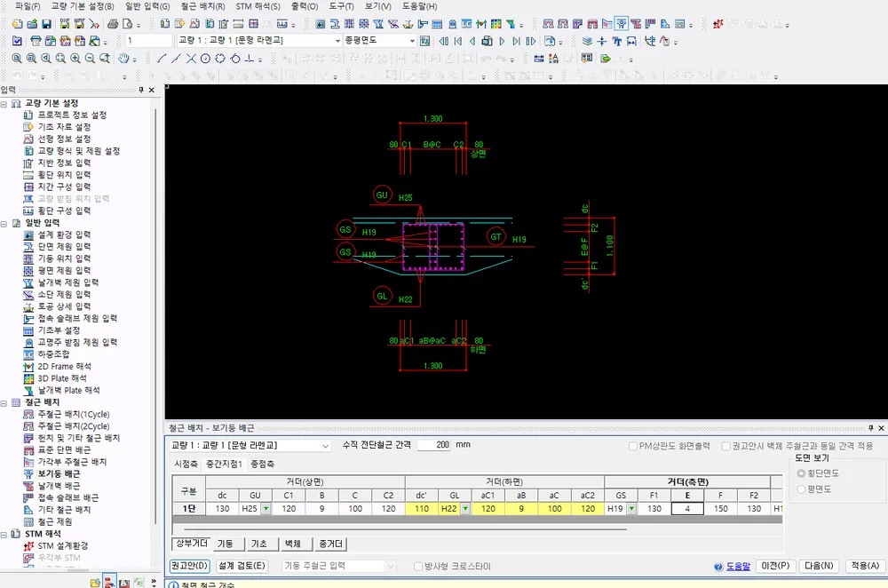This screenshot has height=588, width=888.
Task: Switch to the 종거더 bottom tab
Action: point(330,544)
